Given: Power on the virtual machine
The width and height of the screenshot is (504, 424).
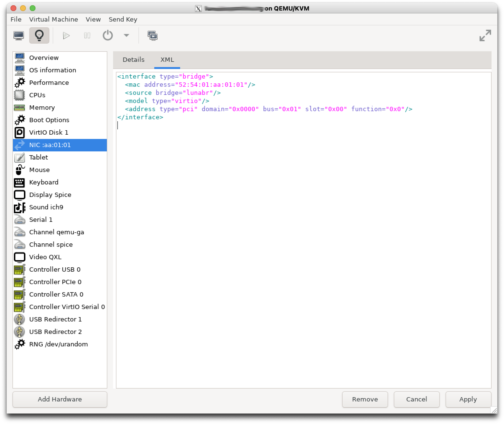Looking at the screenshot, I should click(66, 36).
